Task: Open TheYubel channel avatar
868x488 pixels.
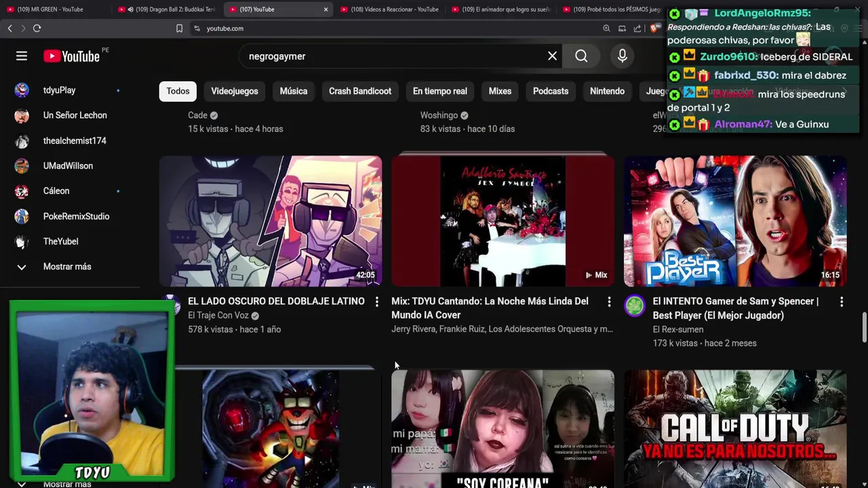Action: click(22, 241)
